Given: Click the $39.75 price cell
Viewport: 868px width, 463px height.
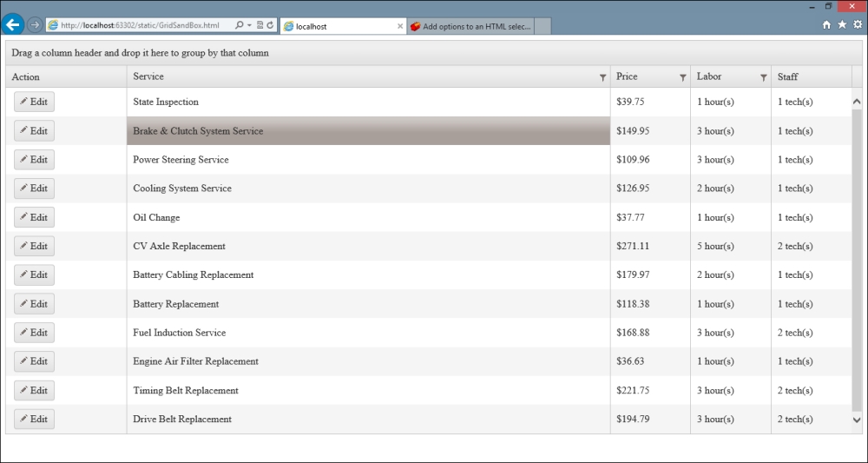Looking at the screenshot, I should pyautogui.click(x=650, y=102).
